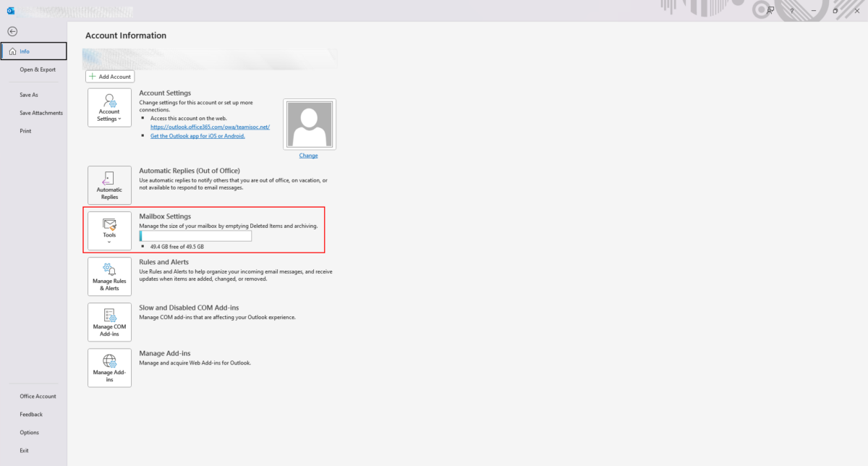Open Outlook Options from the sidebar
The height and width of the screenshot is (466, 868).
[30, 432]
